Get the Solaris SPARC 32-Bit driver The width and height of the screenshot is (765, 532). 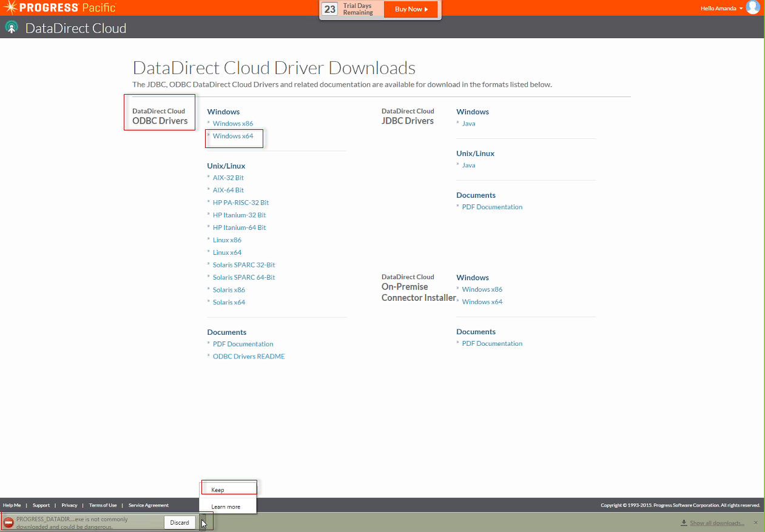244,265
